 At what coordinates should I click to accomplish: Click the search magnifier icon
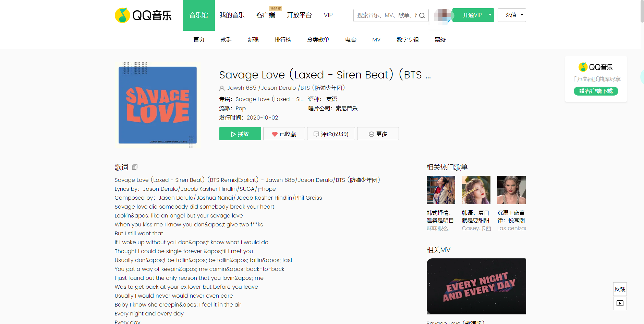[x=422, y=15]
